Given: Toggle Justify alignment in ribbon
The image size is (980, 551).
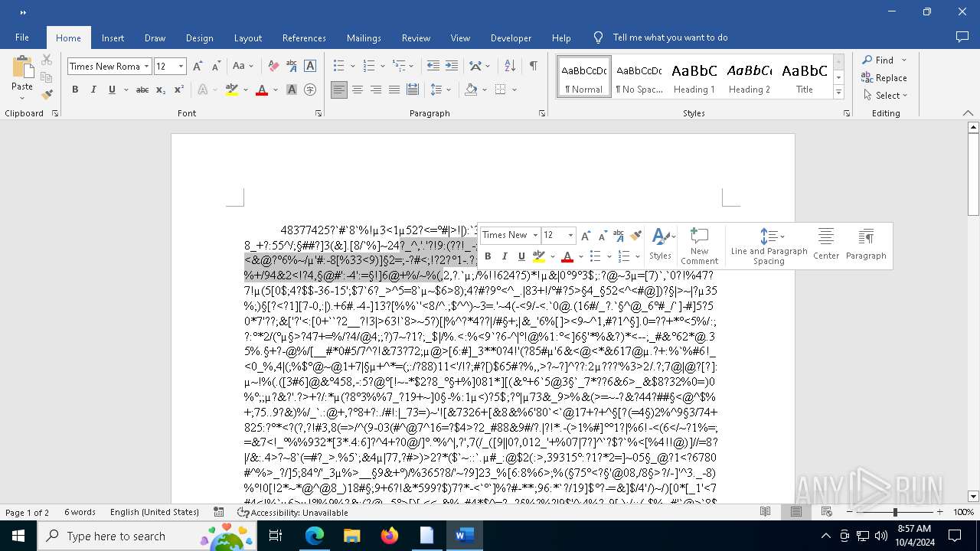Looking at the screenshot, I should [x=394, y=90].
